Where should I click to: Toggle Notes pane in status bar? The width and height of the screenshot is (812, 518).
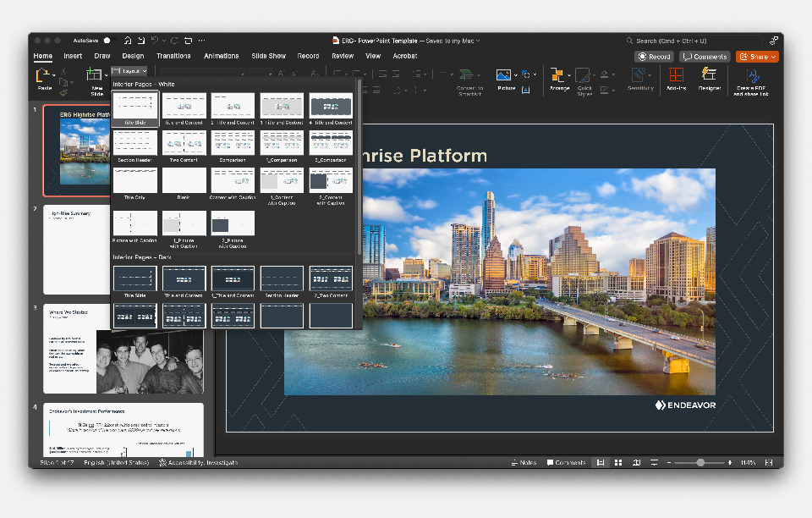coord(524,463)
